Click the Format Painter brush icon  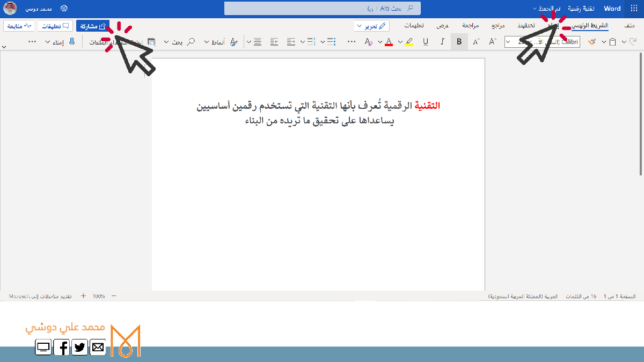(x=592, y=42)
